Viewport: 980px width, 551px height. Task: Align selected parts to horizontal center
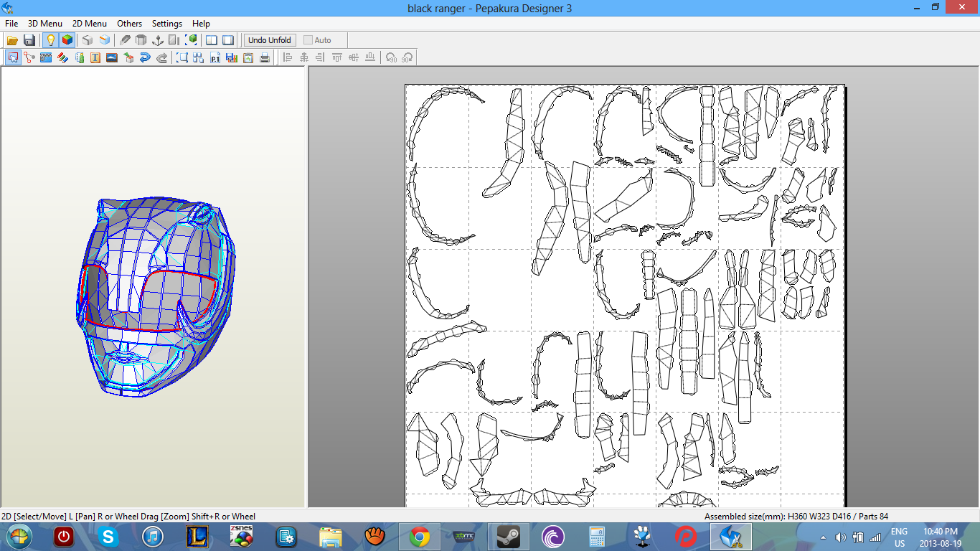tap(304, 57)
